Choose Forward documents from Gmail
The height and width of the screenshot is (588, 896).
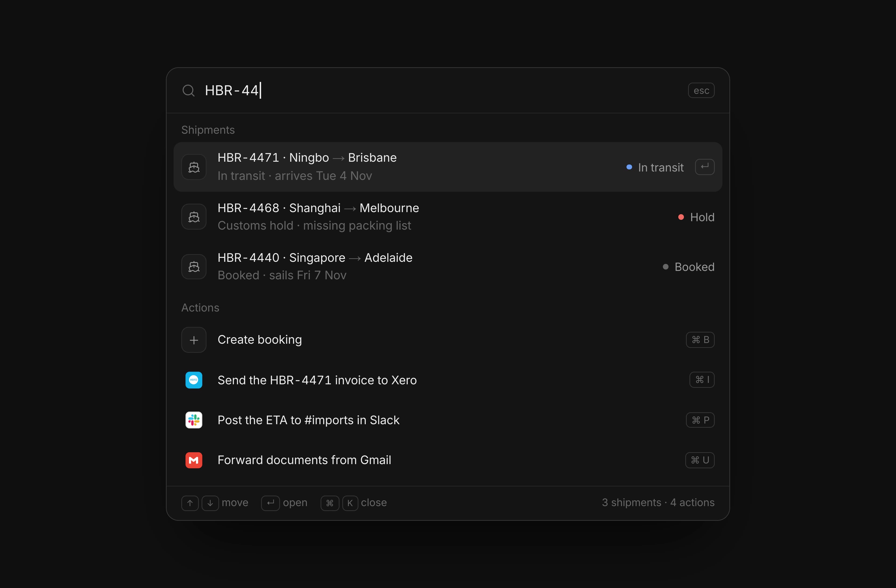coord(448,460)
